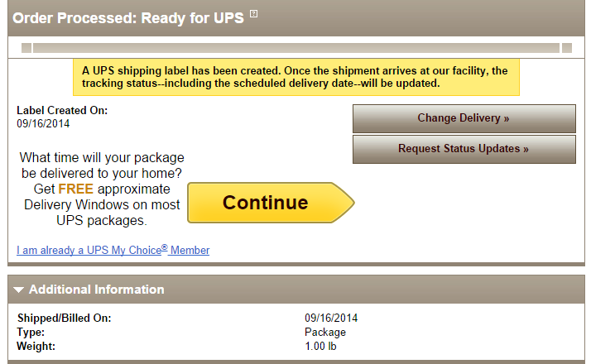591x364 pixels.
Task: Click the right end block of progress bar
Action: tap(567, 48)
